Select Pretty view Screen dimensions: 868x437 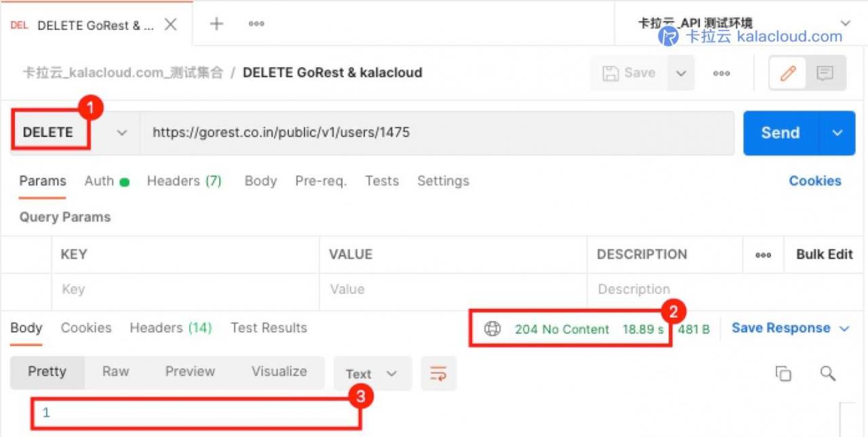tap(47, 372)
